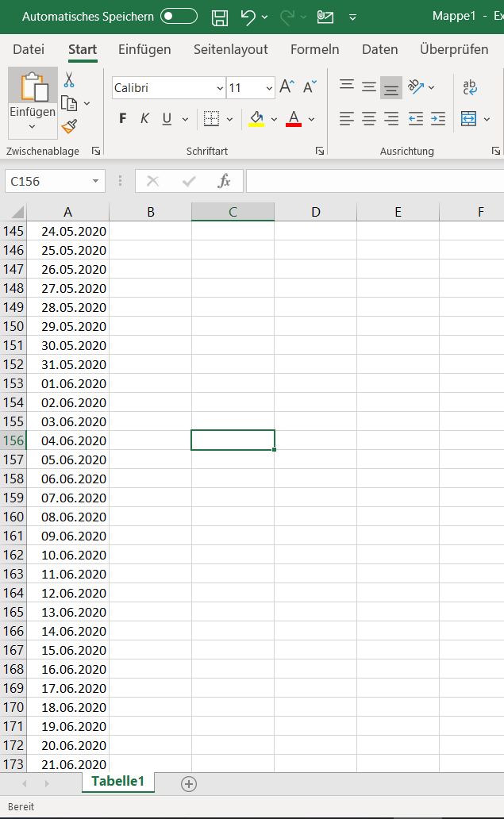This screenshot has width=504, height=819.
Task: Open the Copy options dropdown arrow
Action: pos(87,103)
